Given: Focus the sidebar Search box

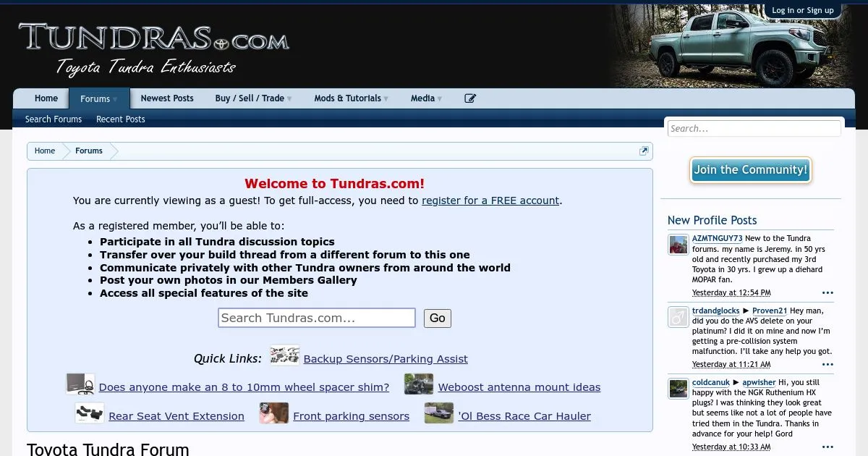Looking at the screenshot, I should click(754, 129).
